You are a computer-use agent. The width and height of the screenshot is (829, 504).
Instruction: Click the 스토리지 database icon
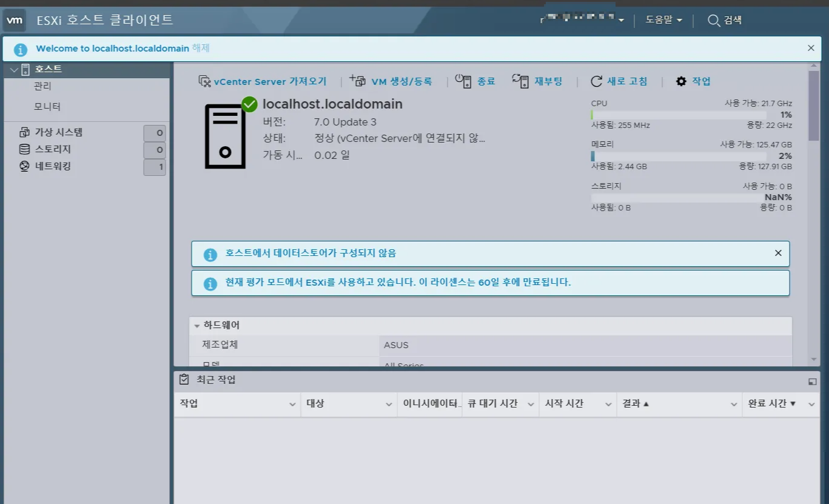pyautogui.click(x=24, y=149)
